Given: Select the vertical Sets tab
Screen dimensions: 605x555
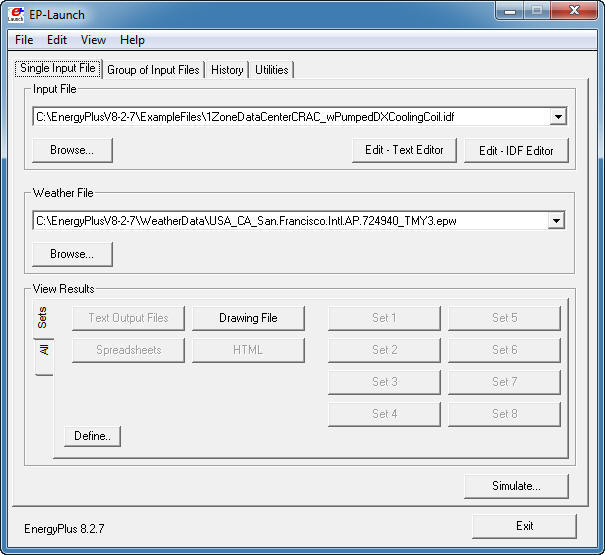Looking at the screenshot, I should [x=42, y=318].
